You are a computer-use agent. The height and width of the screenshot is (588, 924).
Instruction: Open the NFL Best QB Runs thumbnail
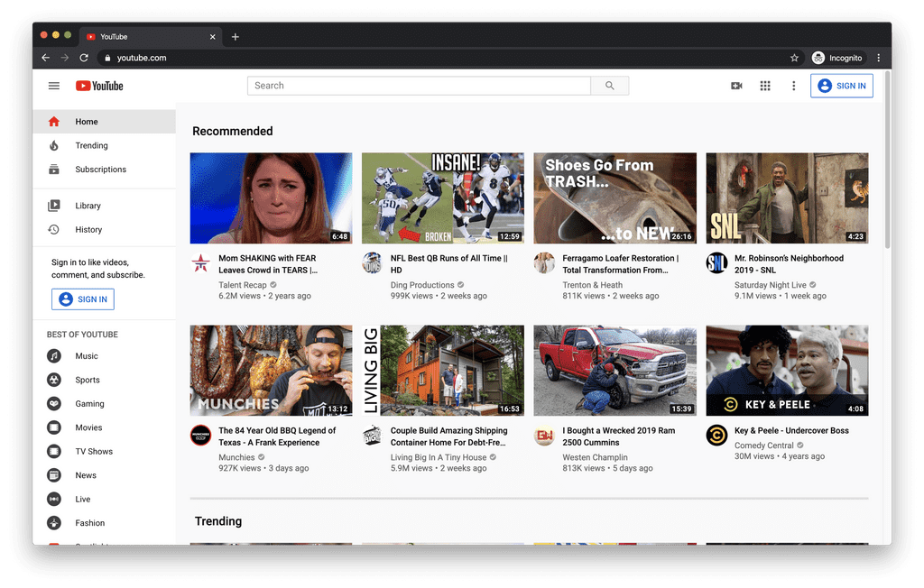pos(442,198)
